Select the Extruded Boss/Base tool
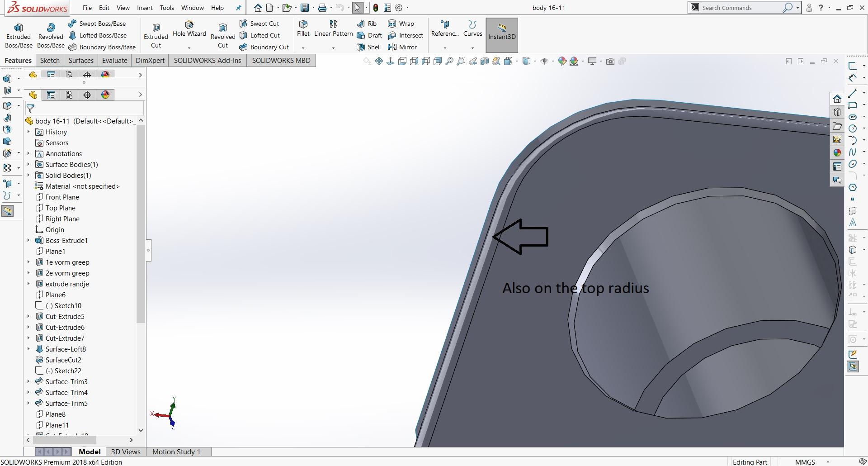 18,34
